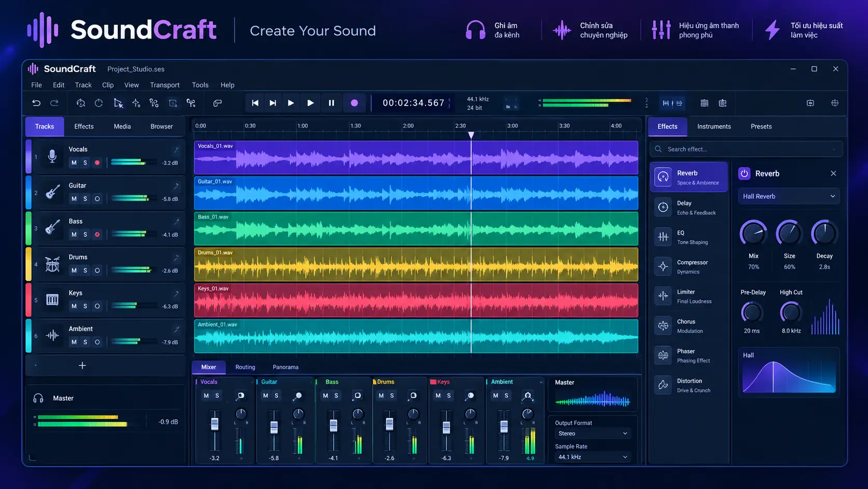868x489 pixels.
Task: Solo the Ambient track
Action: tap(85, 342)
